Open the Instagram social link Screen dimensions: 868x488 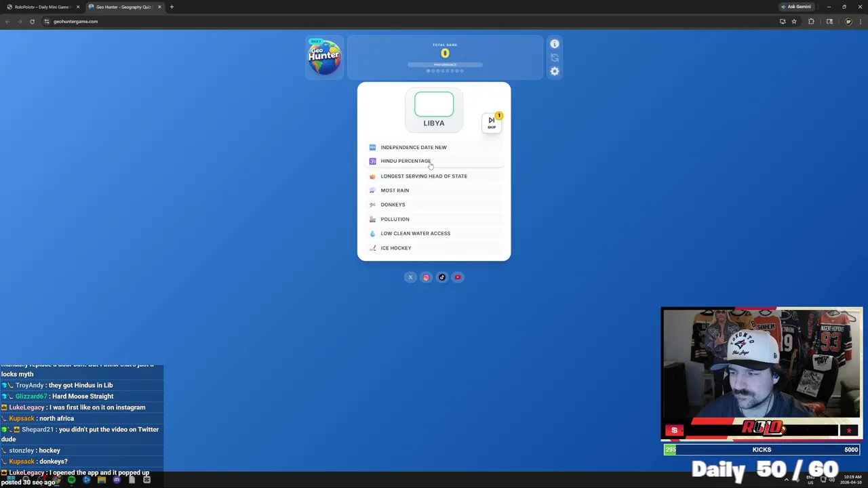tap(426, 277)
